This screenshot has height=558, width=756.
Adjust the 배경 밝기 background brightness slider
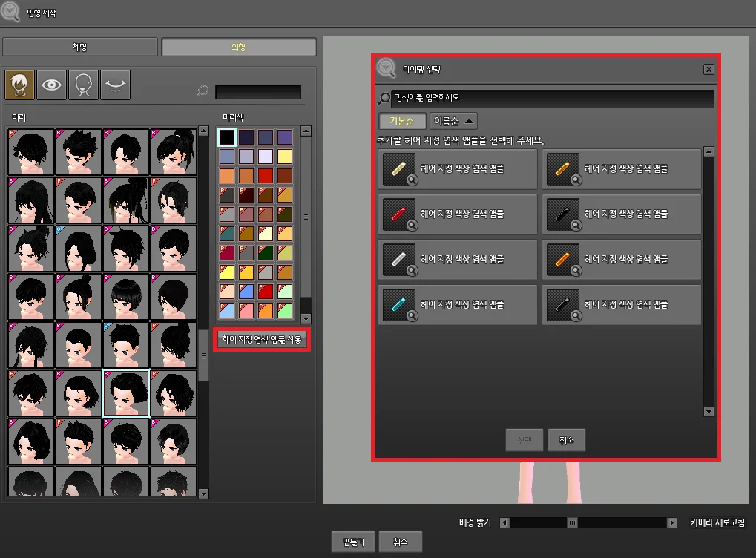[571, 522]
